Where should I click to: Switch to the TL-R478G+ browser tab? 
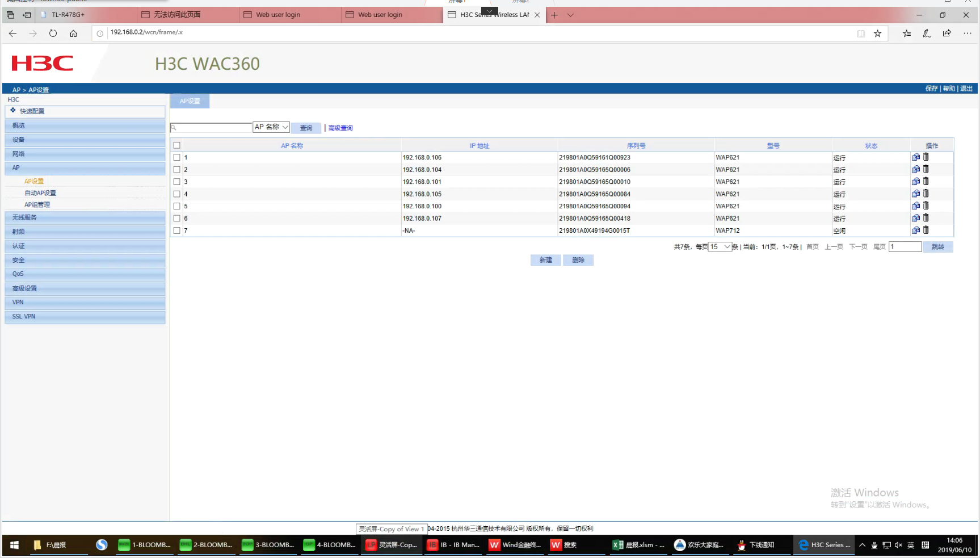click(85, 15)
